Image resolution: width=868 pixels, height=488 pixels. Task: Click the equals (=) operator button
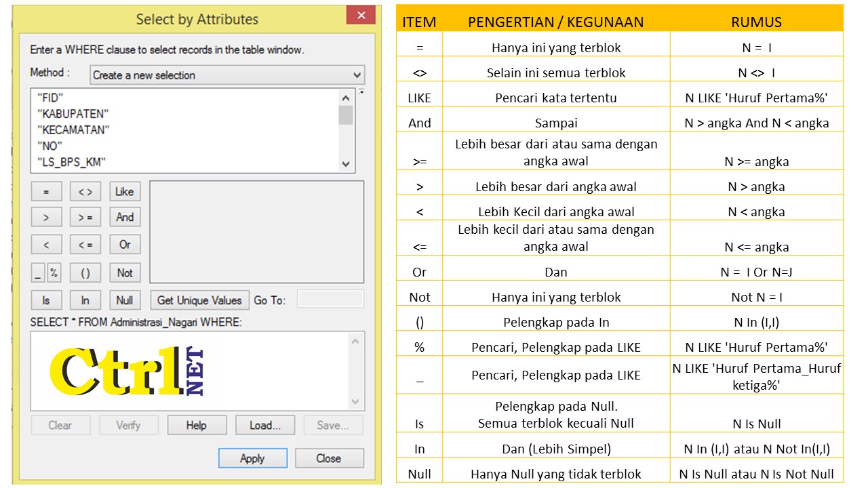pyautogui.click(x=46, y=190)
